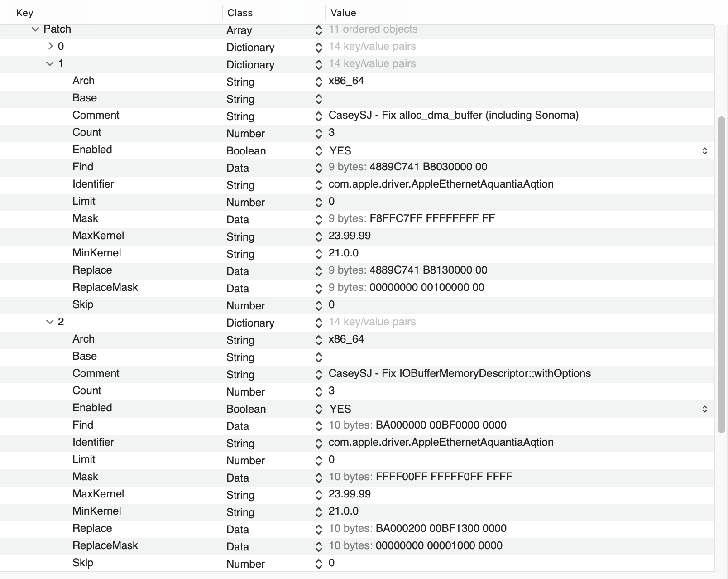
Task: Click the stepper beside MaxKernel value 23.99.99
Action: [x=318, y=237]
